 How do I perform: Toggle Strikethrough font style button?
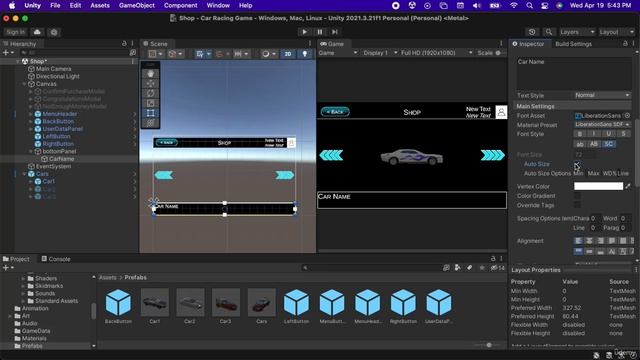623,134
